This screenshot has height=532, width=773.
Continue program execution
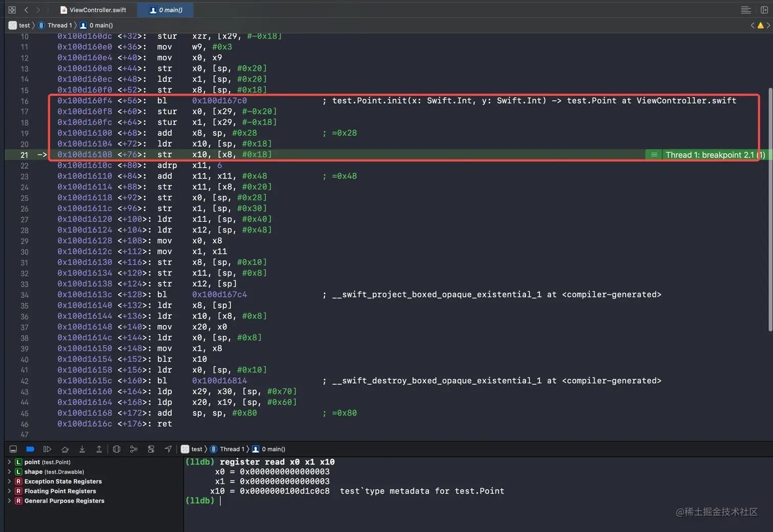click(x=47, y=449)
